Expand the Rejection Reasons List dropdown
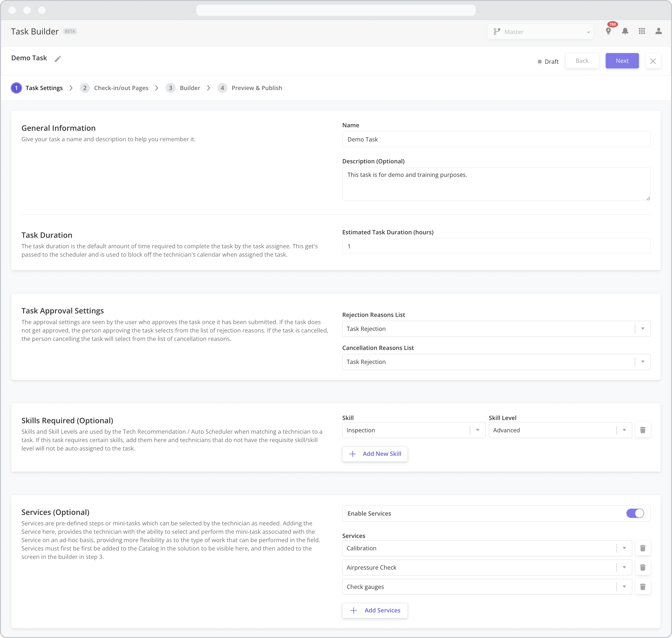 (642, 329)
